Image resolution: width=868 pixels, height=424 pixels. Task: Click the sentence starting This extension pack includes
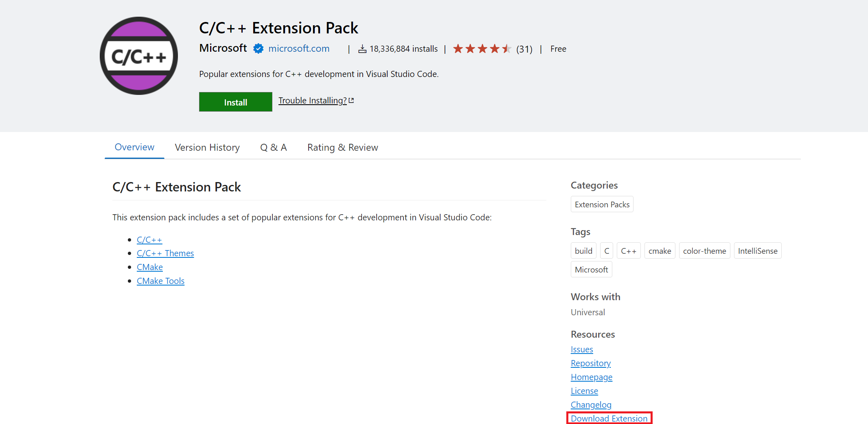pyautogui.click(x=302, y=217)
